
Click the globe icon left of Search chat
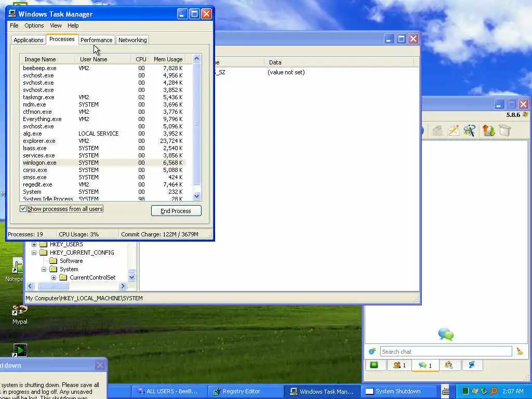(x=372, y=351)
